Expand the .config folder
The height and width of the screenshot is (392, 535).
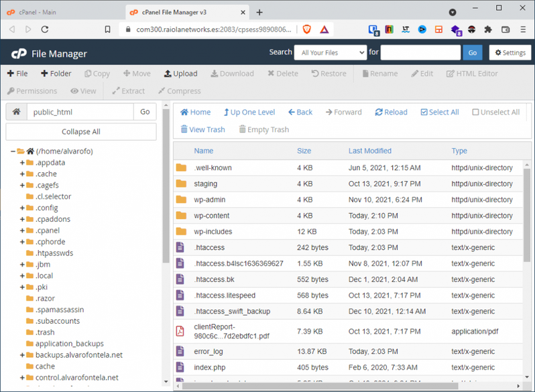click(x=22, y=208)
